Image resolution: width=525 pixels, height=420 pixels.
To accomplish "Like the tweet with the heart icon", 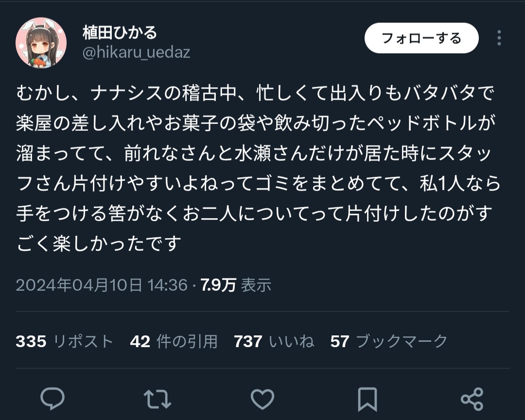I will tap(262, 399).
